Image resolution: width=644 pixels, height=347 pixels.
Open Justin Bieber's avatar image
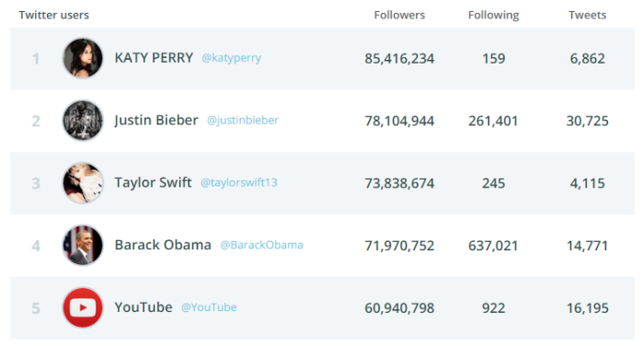(83, 121)
